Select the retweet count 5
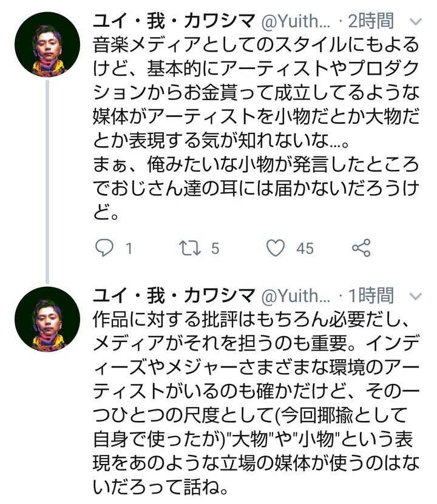 215,249
